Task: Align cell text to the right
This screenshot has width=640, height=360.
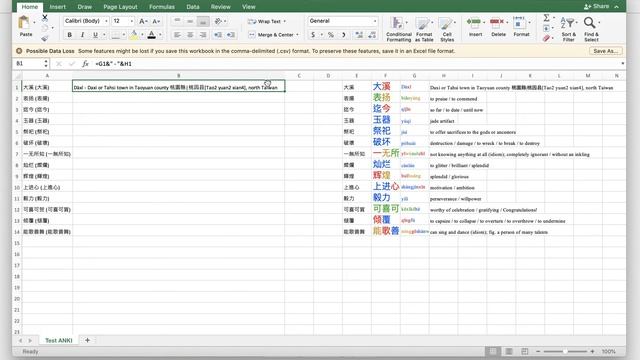Action: [203, 35]
